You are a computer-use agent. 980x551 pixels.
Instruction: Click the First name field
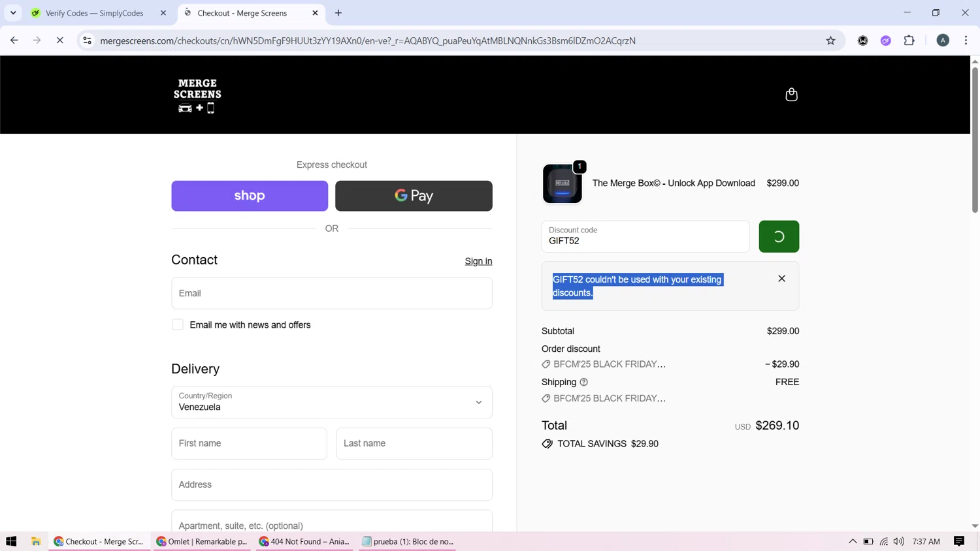(x=249, y=443)
